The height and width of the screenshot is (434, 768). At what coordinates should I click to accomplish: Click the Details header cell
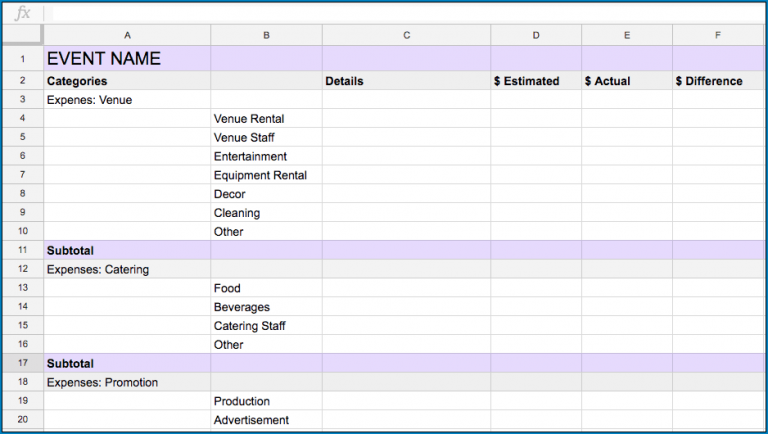(406, 81)
